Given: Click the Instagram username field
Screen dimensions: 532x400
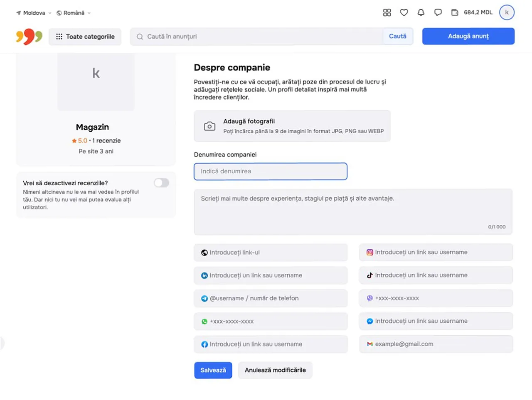Looking at the screenshot, I should point(436,252).
